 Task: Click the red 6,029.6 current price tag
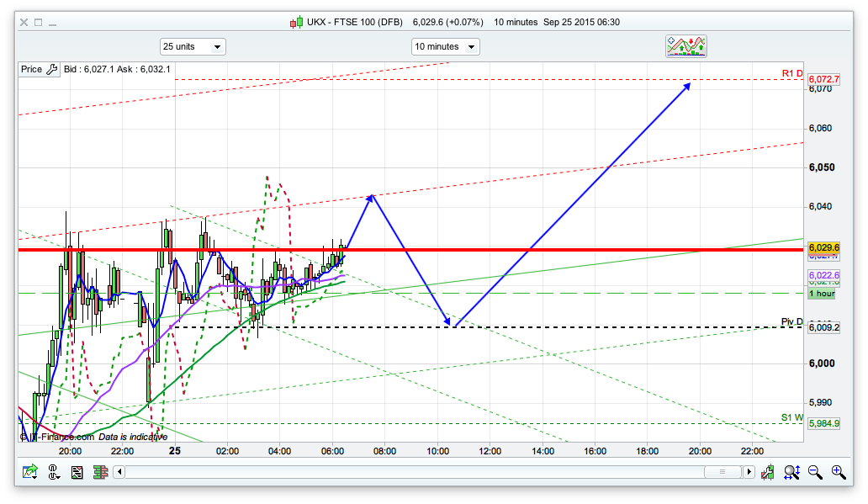(x=824, y=247)
